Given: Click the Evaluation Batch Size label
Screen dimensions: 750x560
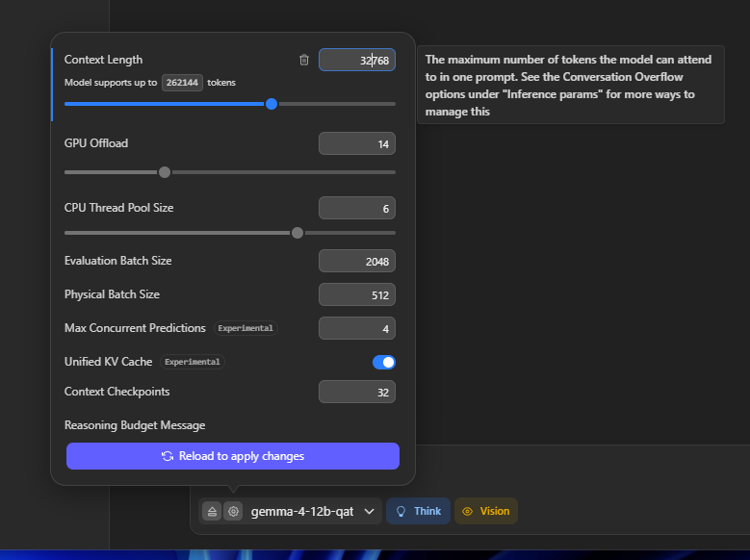Looking at the screenshot, I should click(118, 261).
